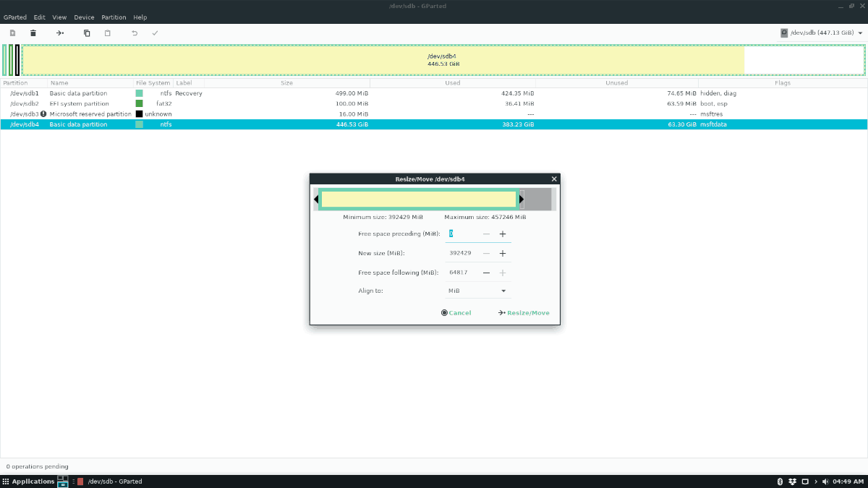Viewport: 868px width, 488px height.
Task: Click the Resize/Move toolbar arrow icon
Action: [x=61, y=33]
